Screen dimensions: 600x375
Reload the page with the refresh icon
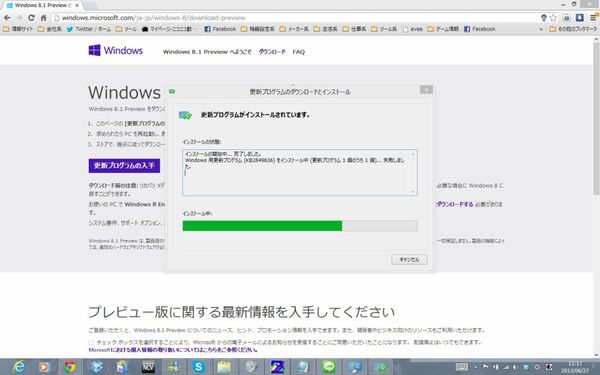coord(31,18)
